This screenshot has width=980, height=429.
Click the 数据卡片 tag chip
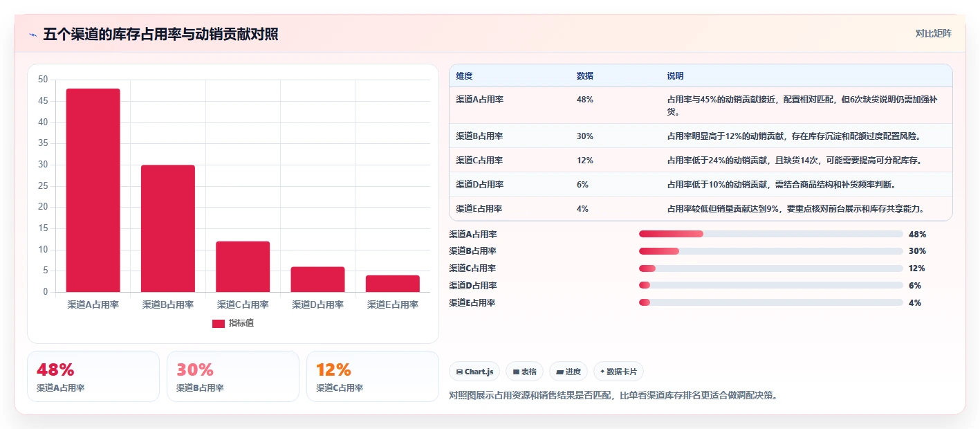pyautogui.click(x=618, y=372)
